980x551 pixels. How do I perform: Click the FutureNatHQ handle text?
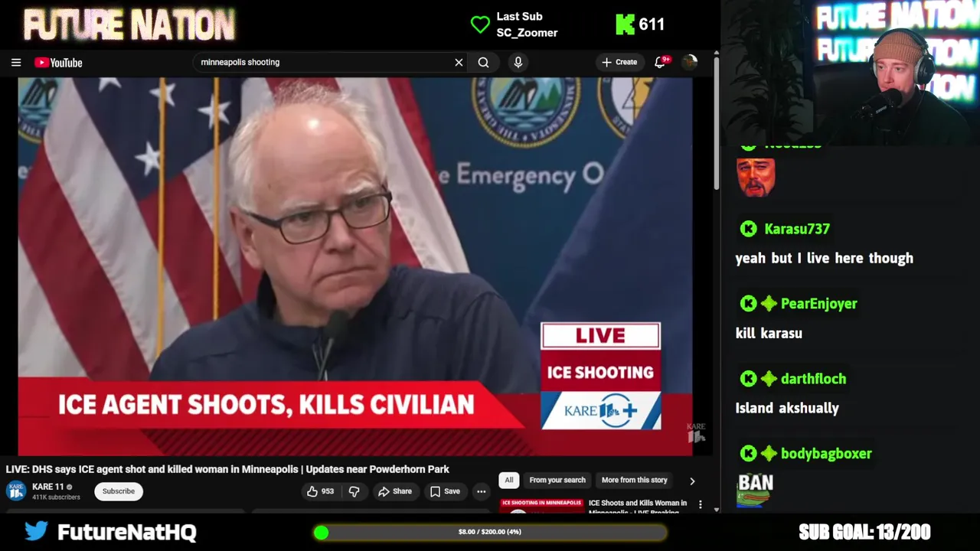[127, 533]
